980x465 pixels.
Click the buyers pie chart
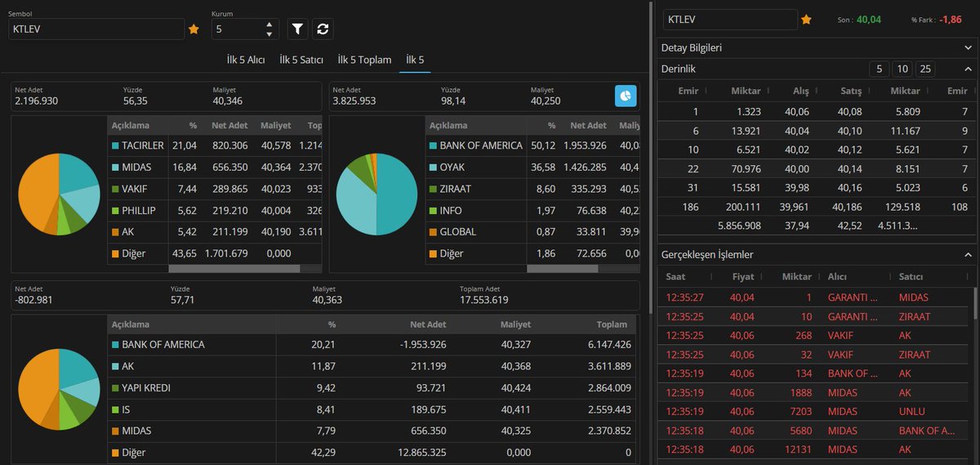click(59, 194)
